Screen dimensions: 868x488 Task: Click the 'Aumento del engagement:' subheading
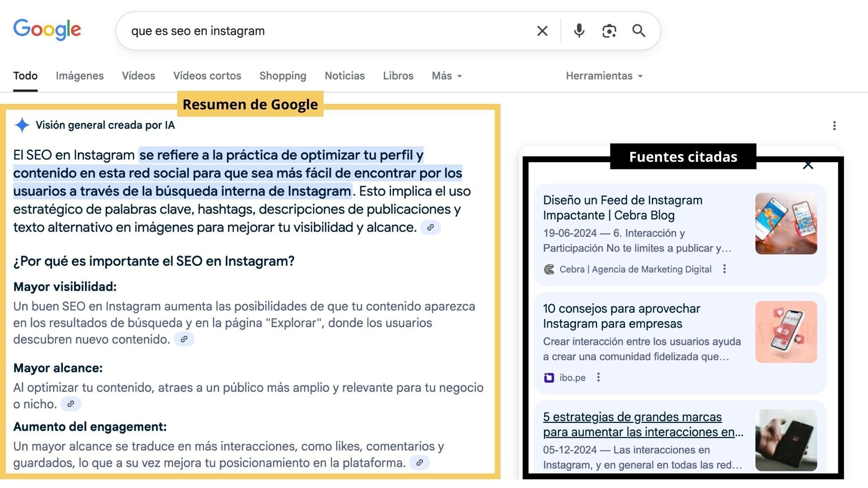[x=90, y=427]
